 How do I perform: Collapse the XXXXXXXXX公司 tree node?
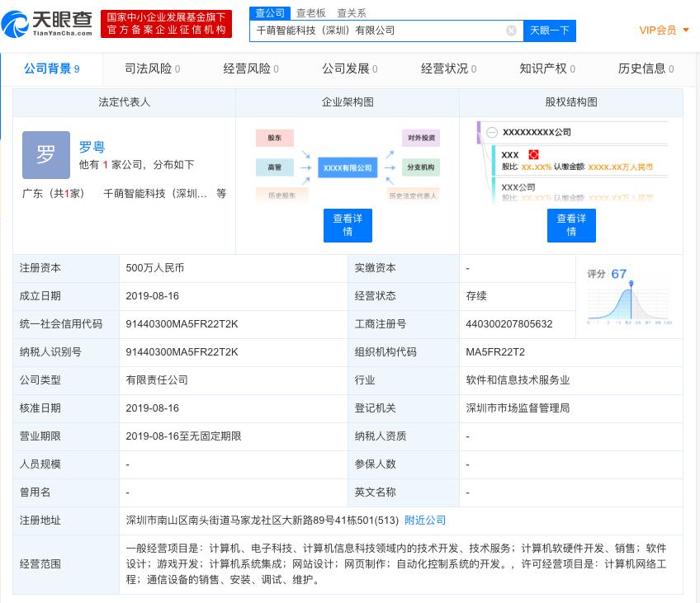492,132
